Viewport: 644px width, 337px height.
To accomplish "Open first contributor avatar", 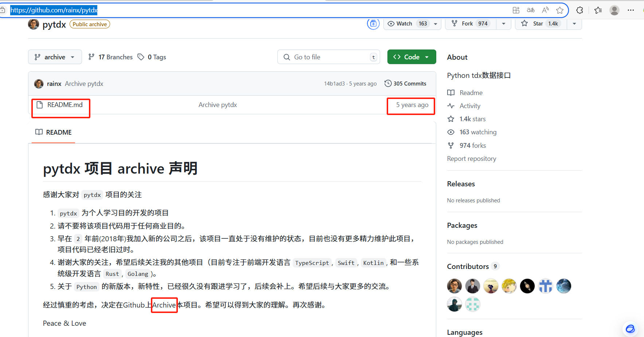I will [x=454, y=286].
